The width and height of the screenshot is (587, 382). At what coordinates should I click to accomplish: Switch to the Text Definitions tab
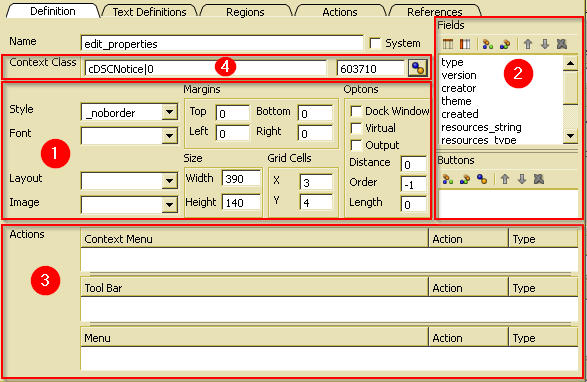pyautogui.click(x=149, y=12)
